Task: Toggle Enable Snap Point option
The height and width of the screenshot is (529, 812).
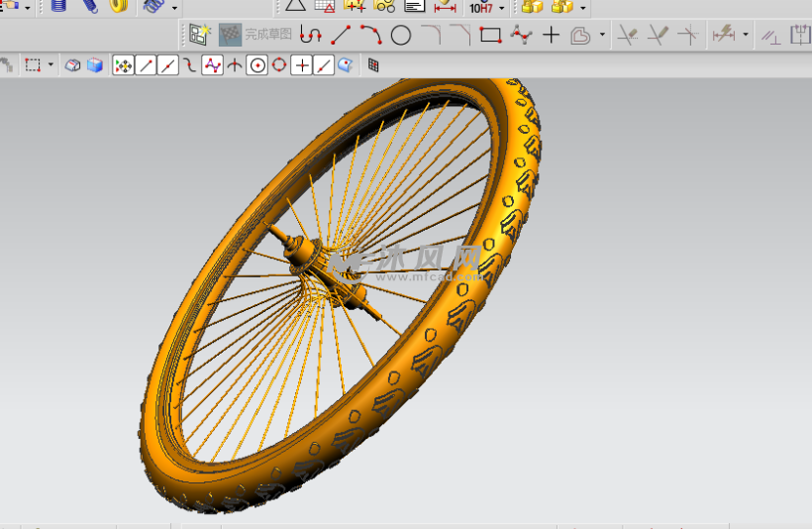Action: 123,65
